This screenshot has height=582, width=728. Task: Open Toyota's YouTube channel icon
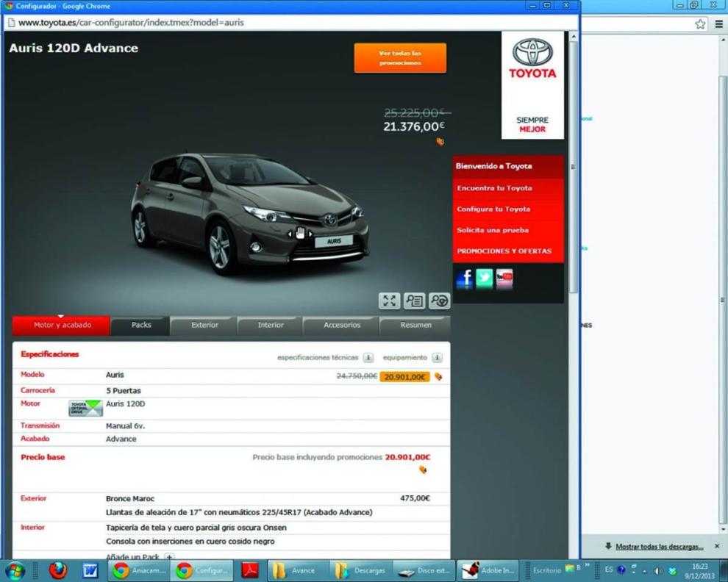[504, 279]
